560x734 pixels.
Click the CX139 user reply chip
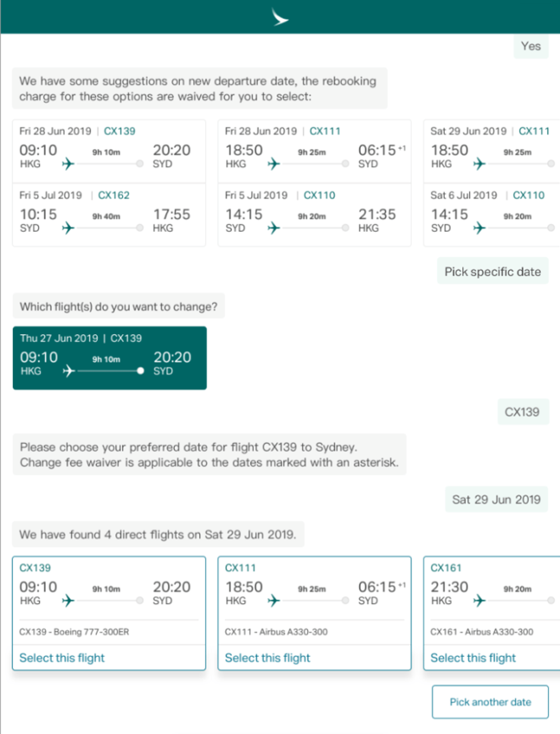(523, 412)
